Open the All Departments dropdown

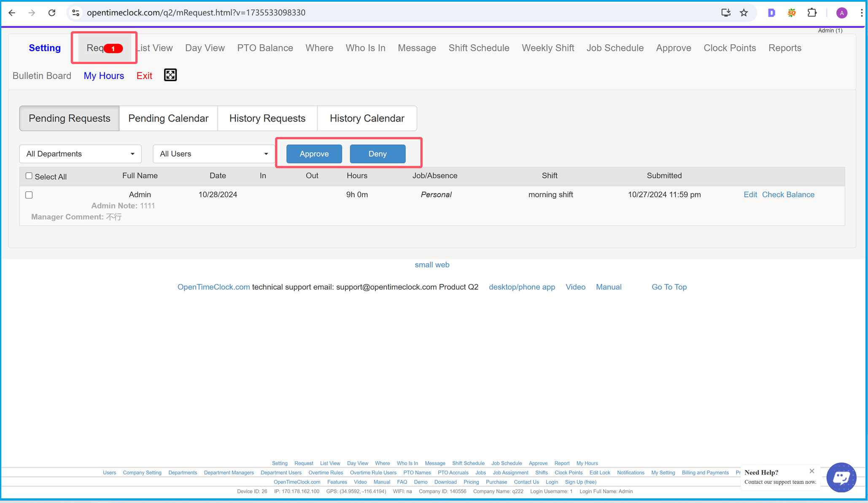click(80, 154)
